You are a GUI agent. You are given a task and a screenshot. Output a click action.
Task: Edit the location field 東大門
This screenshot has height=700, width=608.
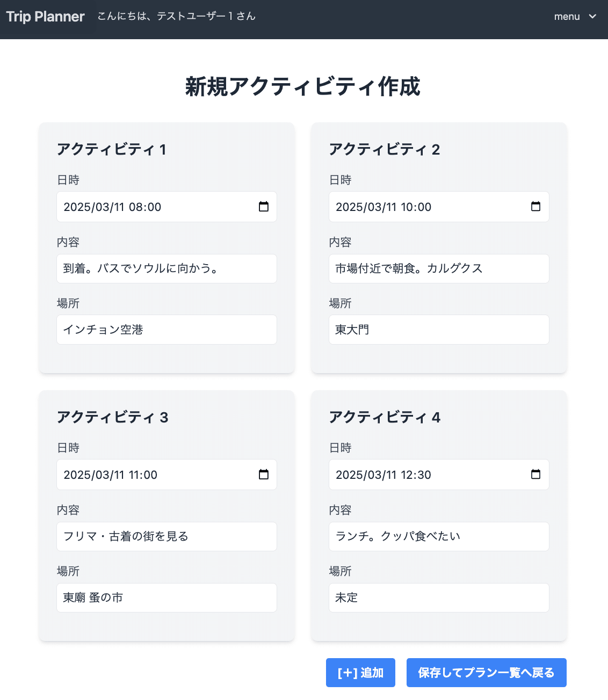point(439,330)
